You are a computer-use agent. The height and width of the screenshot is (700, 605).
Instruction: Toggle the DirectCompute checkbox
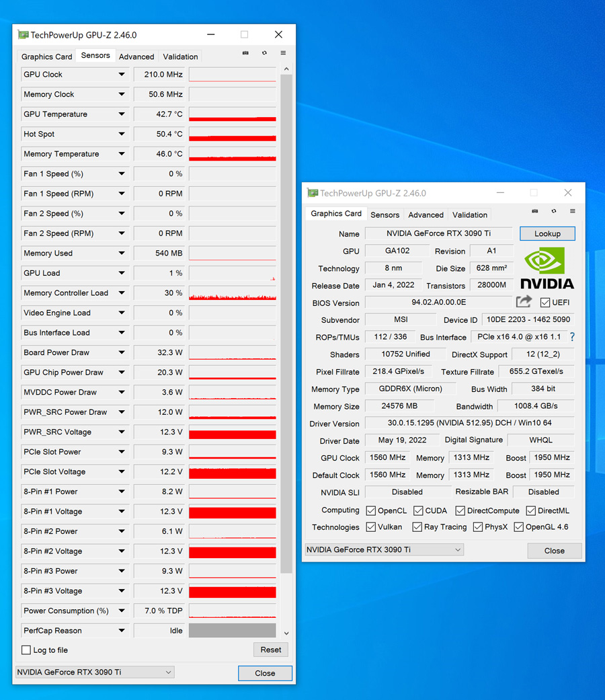460,511
